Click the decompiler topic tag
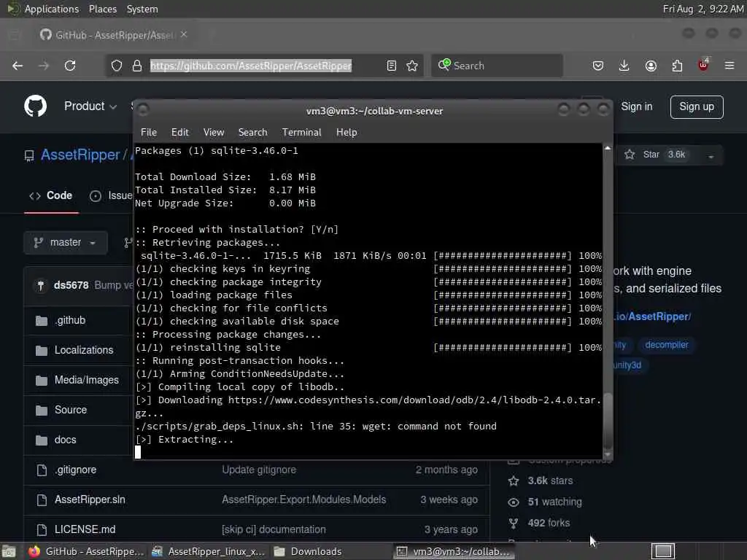 (x=667, y=345)
